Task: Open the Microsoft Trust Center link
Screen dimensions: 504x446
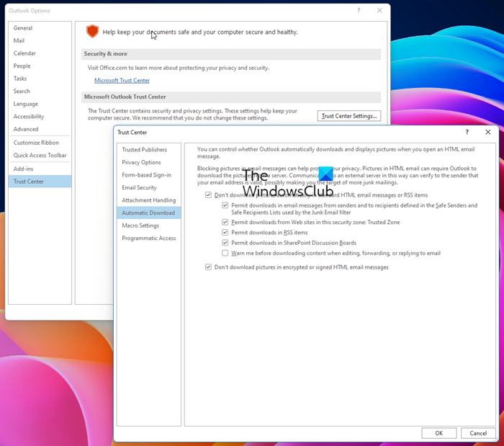Action: coord(122,81)
